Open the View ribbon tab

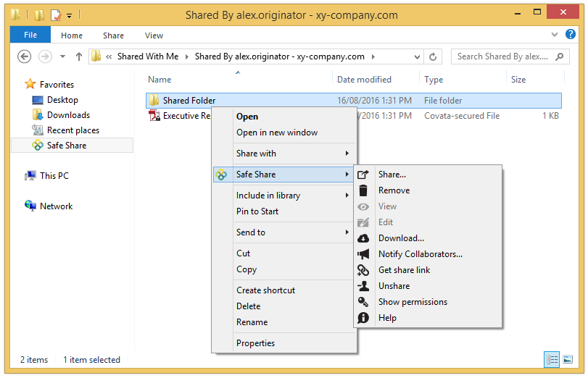(x=154, y=35)
